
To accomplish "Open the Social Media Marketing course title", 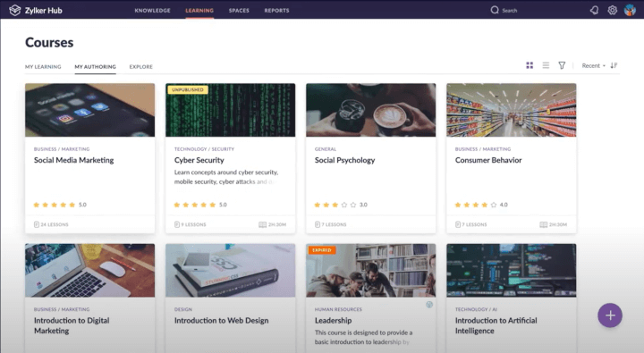I will pyautogui.click(x=74, y=160).
